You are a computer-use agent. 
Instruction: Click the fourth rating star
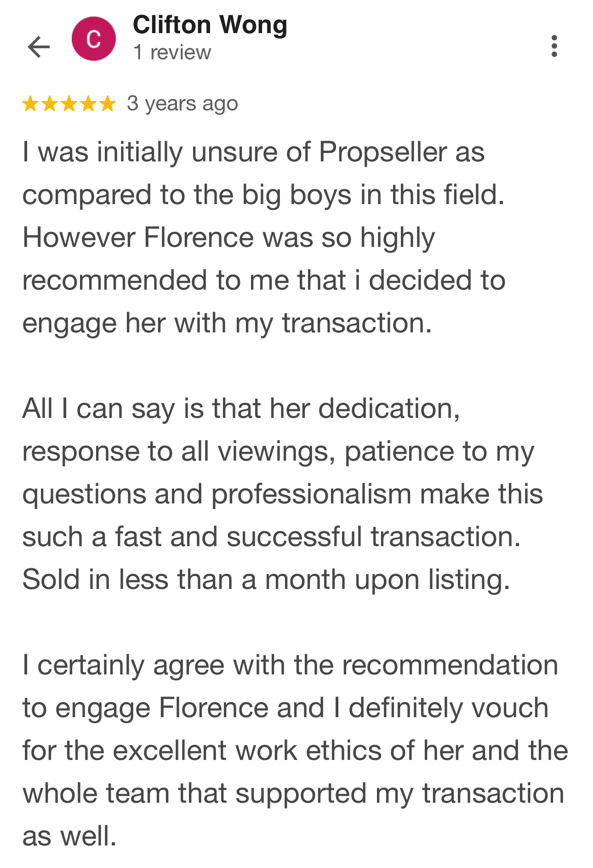[x=88, y=104]
